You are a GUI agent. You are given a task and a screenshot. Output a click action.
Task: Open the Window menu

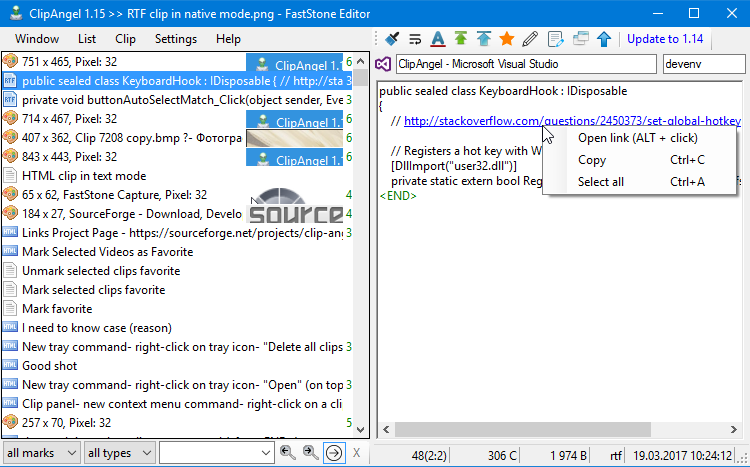[x=37, y=39]
